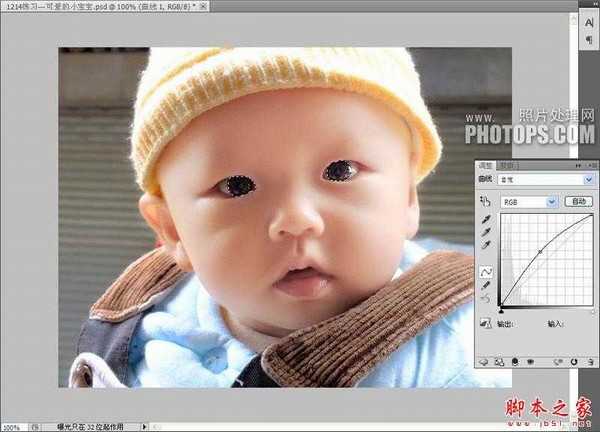Image resolution: width=600 pixels, height=432 pixels.
Task: Pick the white point eyedropper
Action: tap(486, 245)
